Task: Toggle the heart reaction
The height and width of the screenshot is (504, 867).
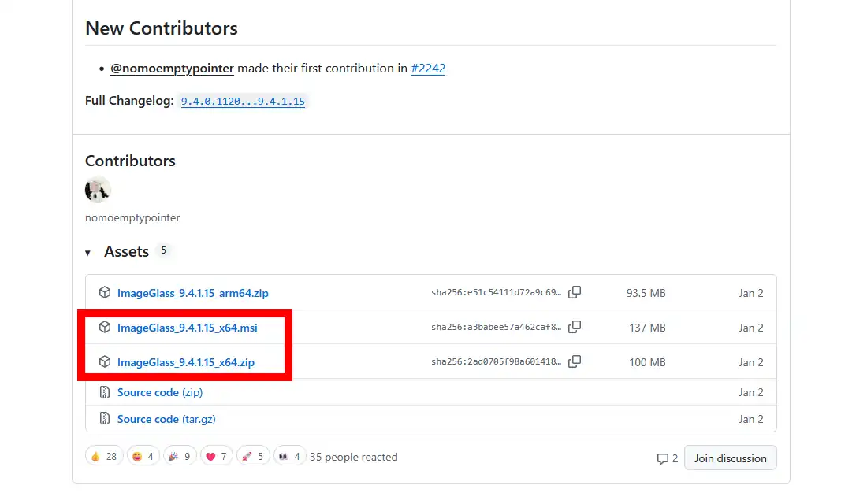Action: coord(216,457)
